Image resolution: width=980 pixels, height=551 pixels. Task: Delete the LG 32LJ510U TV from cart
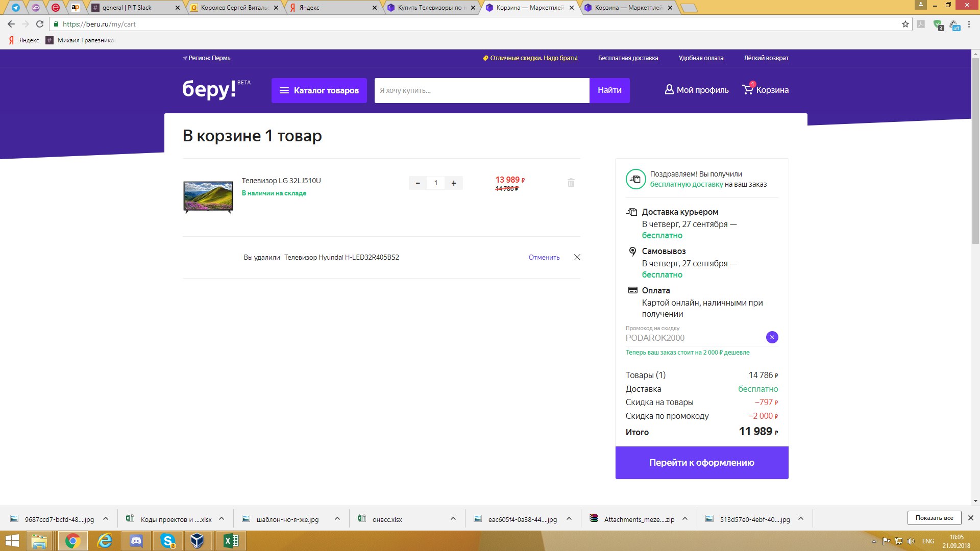(571, 183)
